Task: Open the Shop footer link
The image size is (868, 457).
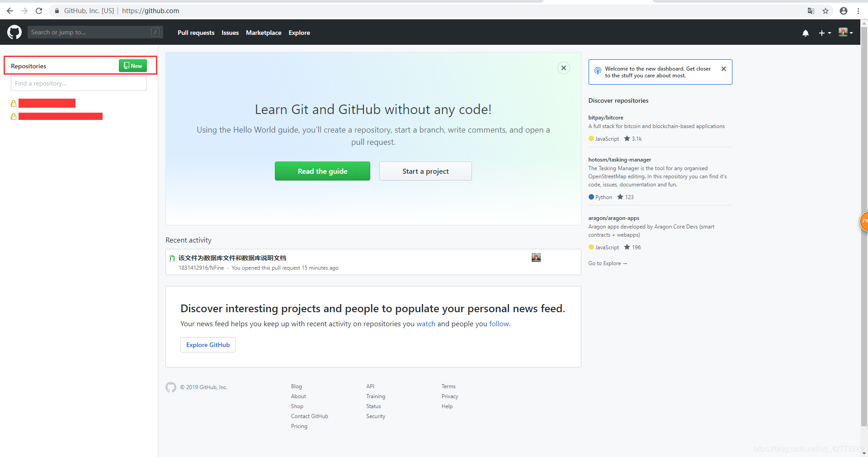Action: tap(297, 406)
